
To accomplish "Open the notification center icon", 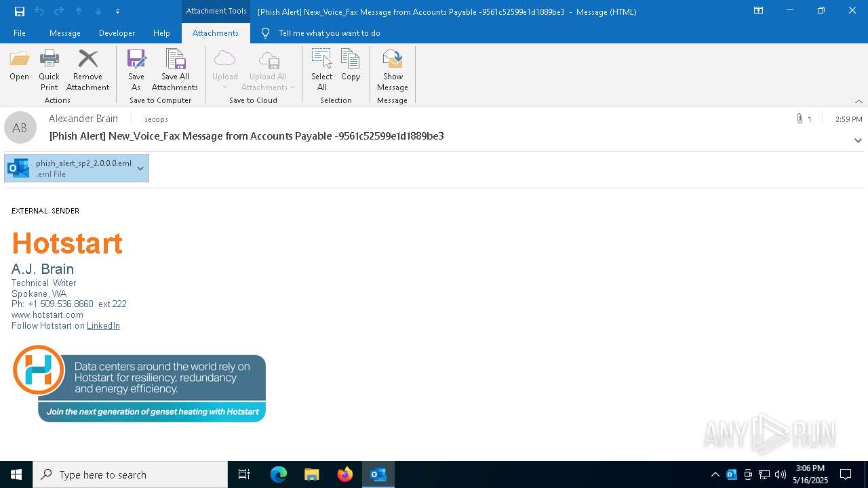I will coord(846,474).
